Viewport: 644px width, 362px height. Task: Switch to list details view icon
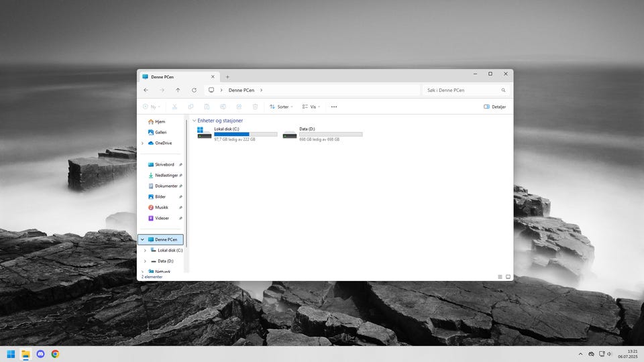(x=500, y=277)
